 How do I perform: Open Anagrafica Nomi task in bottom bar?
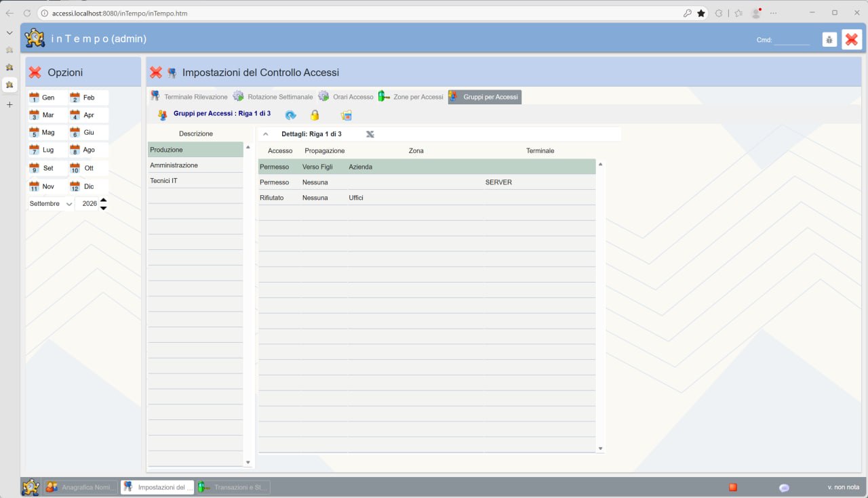click(x=81, y=487)
